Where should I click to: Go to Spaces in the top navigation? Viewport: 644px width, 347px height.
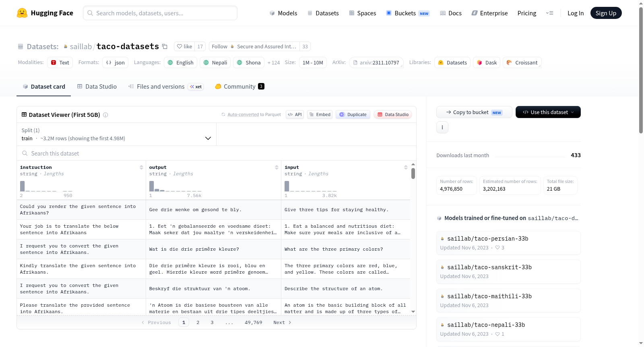click(362, 13)
